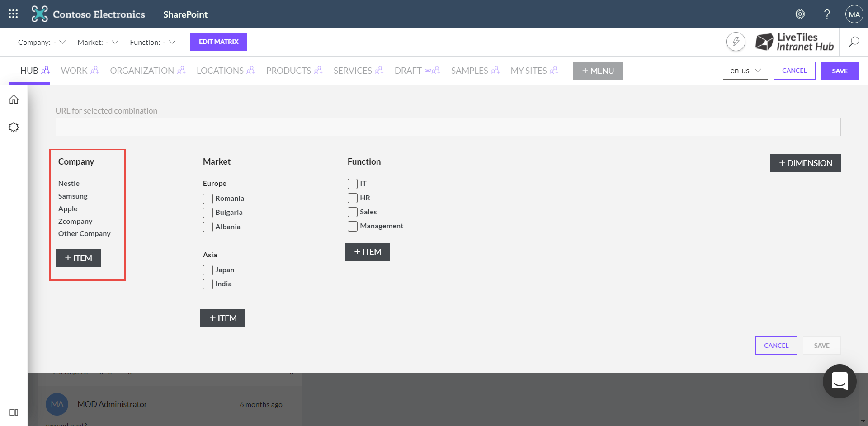Click the EDIT MATRIX button
This screenshot has width=868, height=426.
click(x=218, y=42)
